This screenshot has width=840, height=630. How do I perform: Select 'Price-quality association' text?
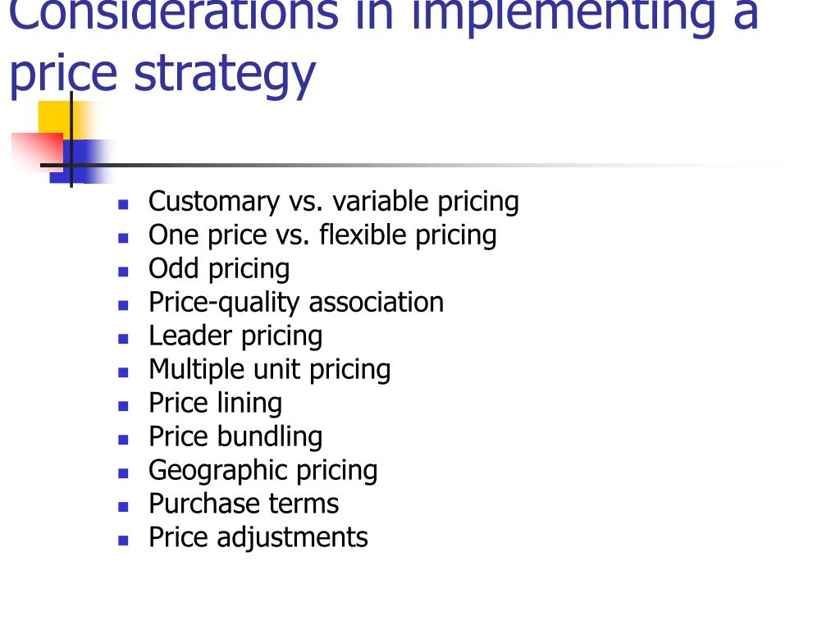click(296, 303)
